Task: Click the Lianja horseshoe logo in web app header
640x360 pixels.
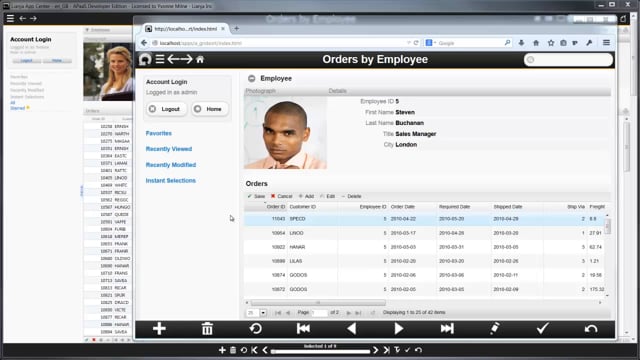Action: tap(144, 60)
